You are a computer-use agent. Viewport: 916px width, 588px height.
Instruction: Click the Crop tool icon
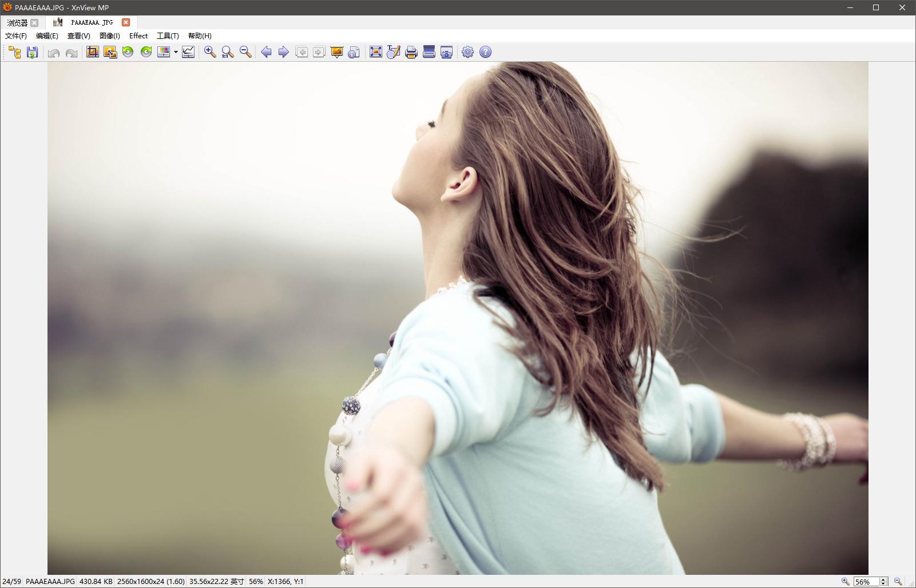[x=92, y=52]
